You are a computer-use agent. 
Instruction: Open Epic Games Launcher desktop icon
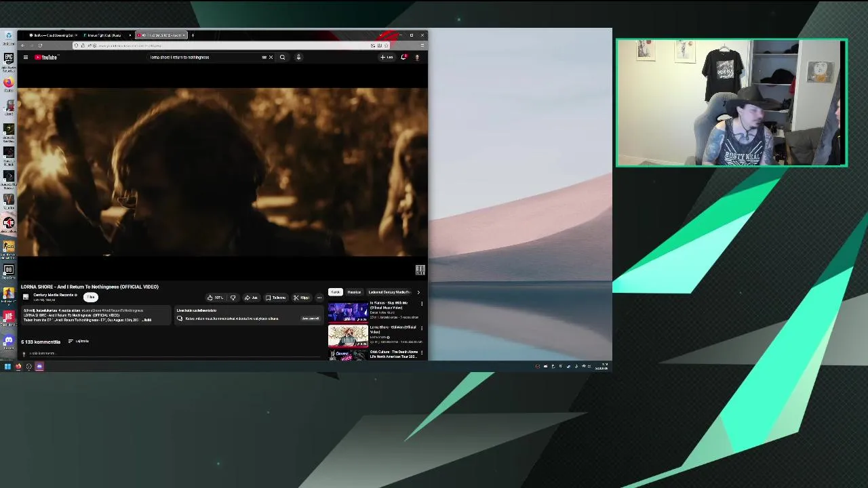8,60
